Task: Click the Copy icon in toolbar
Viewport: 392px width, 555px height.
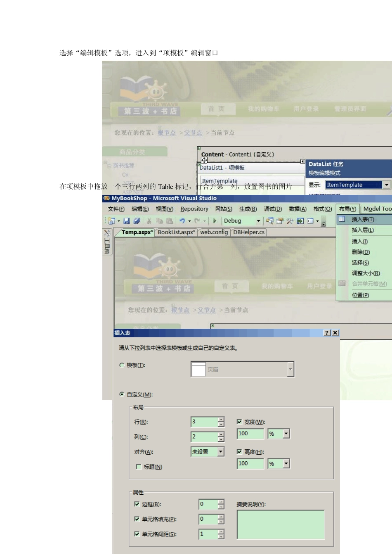Action: pos(159,221)
